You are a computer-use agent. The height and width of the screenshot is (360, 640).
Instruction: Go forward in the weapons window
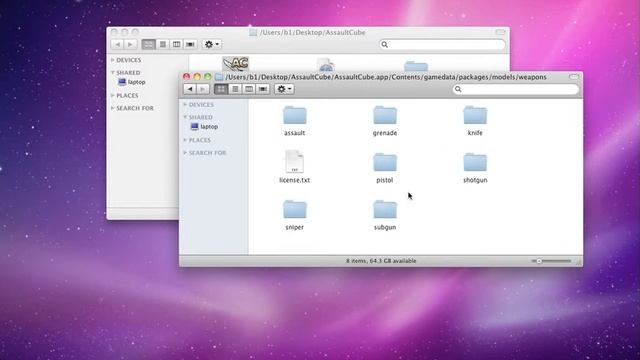203,89
